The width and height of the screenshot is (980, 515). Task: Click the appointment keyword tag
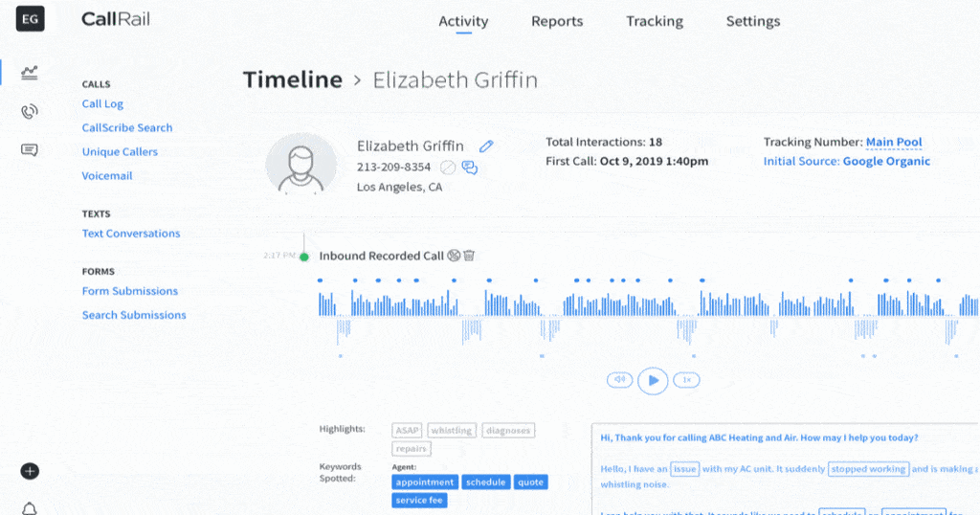424,481
